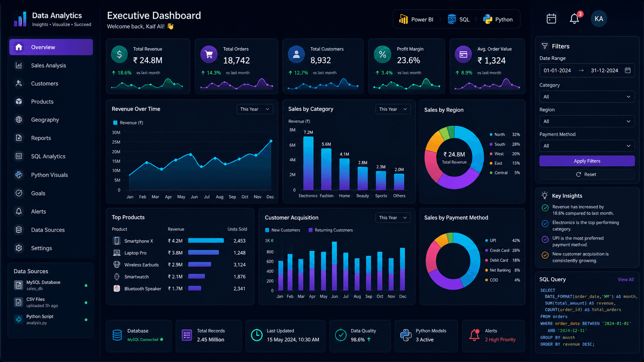Open the notifications bell with badge
Viewport: 644px width, 362px height.
pos(575,18)
